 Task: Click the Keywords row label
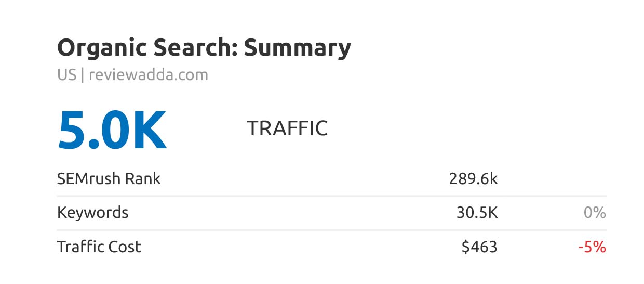pyautogui.click(x=92, y=213)
